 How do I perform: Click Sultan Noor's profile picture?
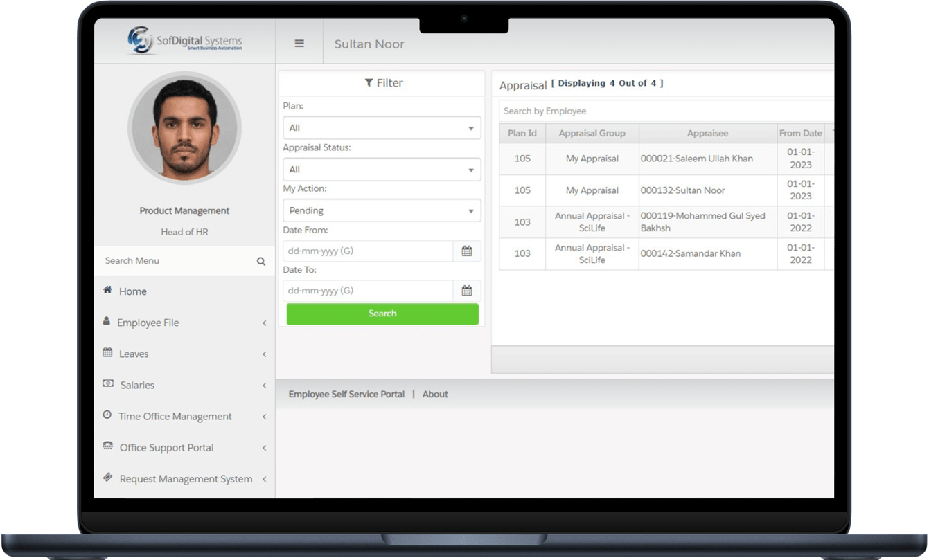184,128
